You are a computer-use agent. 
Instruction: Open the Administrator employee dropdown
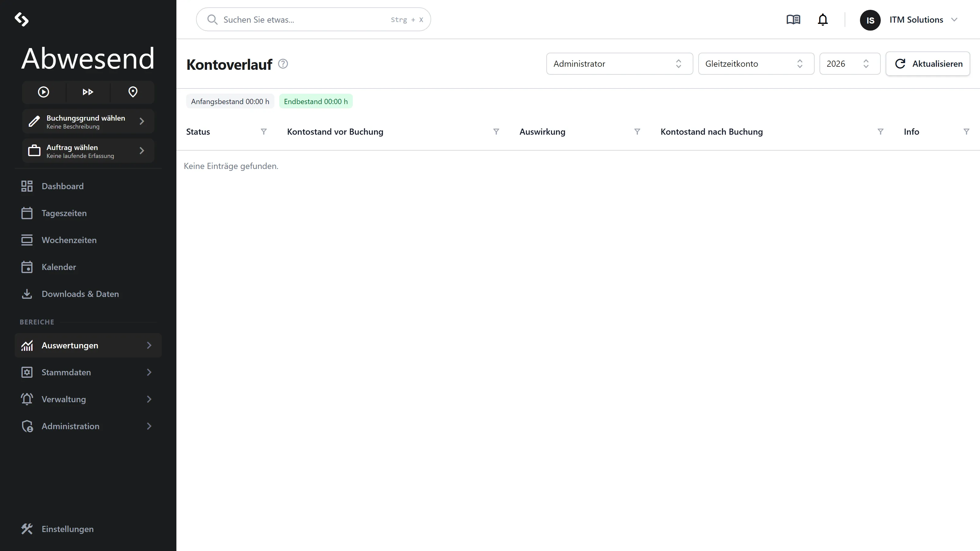(x=620, y=64)
